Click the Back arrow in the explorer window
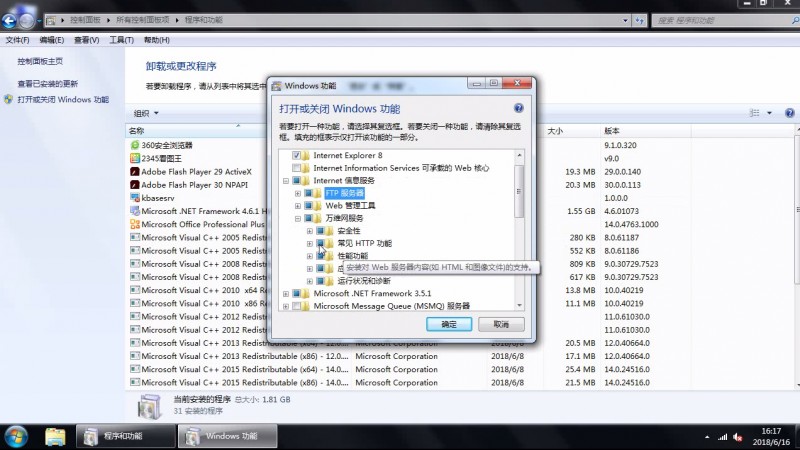800x450 pixels. (9, 20)
